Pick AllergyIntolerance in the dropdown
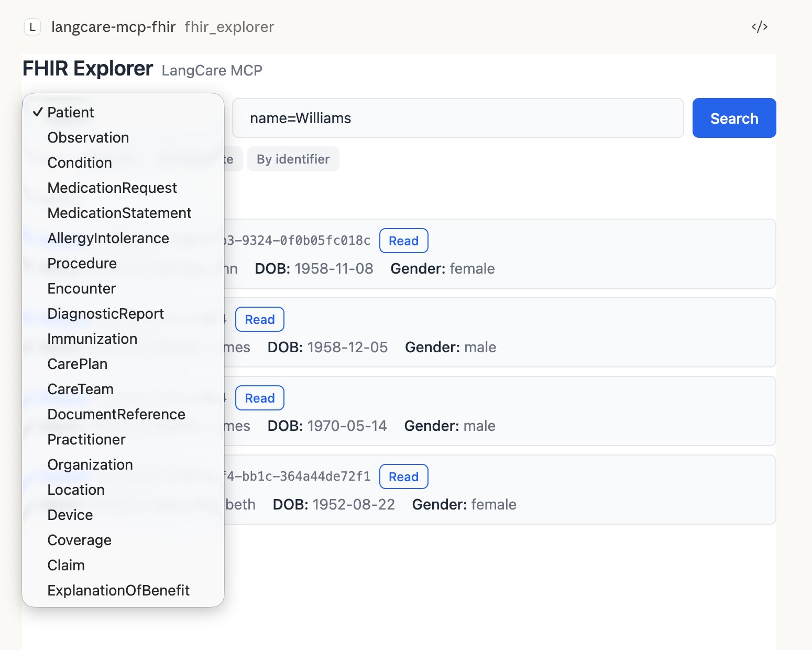Viewport: 812px width, 650px height. point(108,238)
